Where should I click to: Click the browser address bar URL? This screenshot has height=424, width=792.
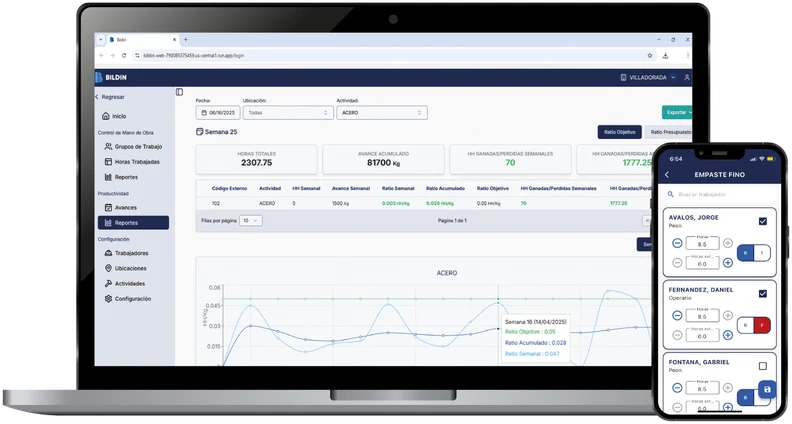tap(193, 56)
